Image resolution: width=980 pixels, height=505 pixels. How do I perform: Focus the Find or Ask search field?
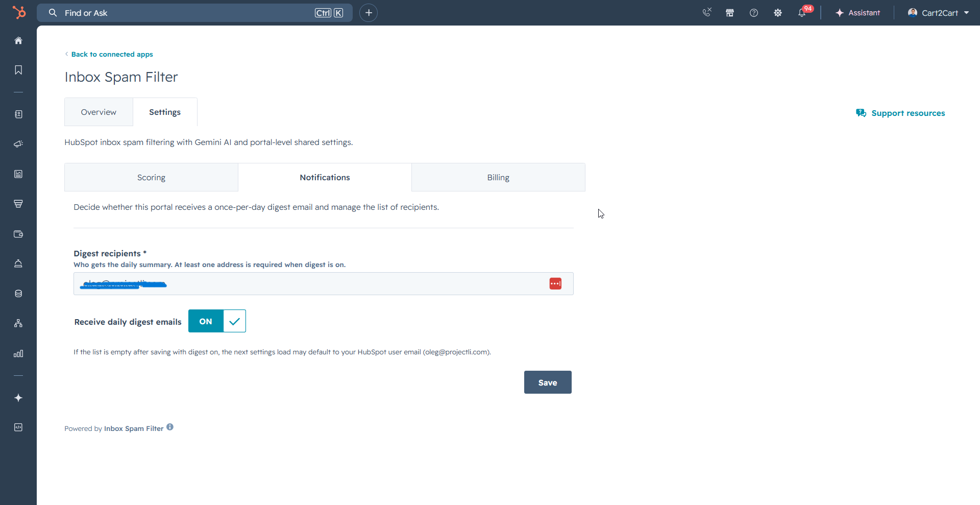(194, 13)
